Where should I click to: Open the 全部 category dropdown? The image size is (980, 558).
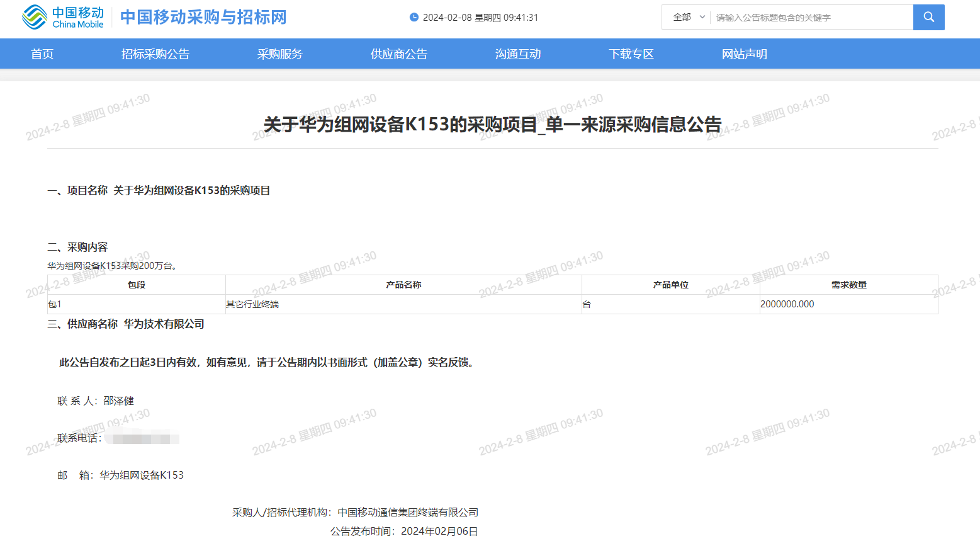click(x=682, y=17)
